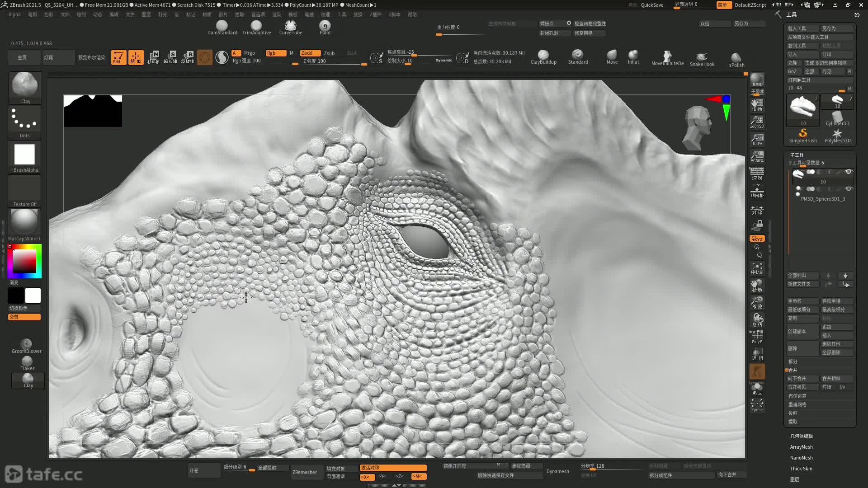Toggle the Zadd button
Image resolution: width=868 pixels, height=488 pixels.
point(311,53)
